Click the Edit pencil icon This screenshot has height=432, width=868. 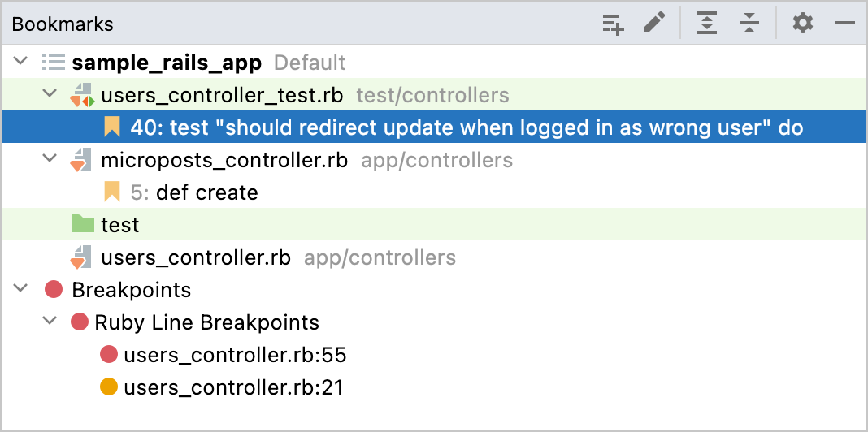coord(653,24)
